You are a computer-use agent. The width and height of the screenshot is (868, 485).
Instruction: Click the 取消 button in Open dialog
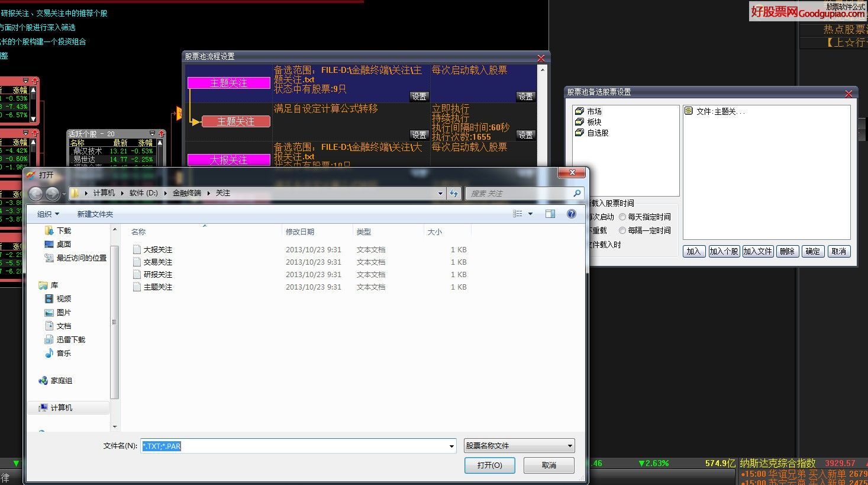tap(549, 465)
